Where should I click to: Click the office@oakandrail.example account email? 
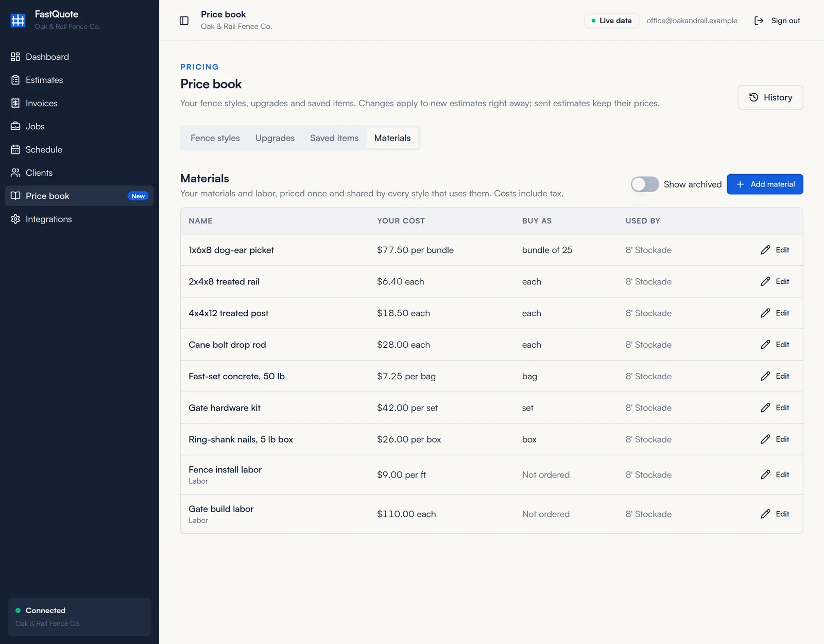pos(692,21)
